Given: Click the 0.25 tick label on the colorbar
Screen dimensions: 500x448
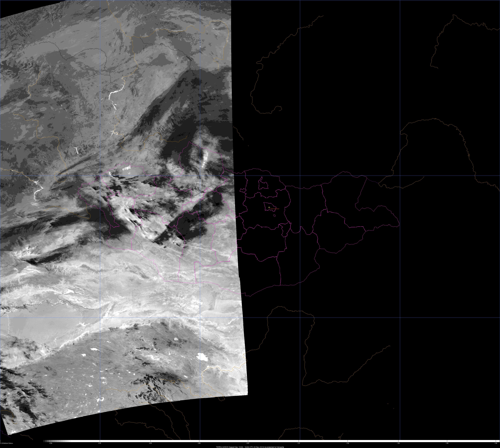Looking at the screenshot, I should pyautogui.click(x=100, y=443).
